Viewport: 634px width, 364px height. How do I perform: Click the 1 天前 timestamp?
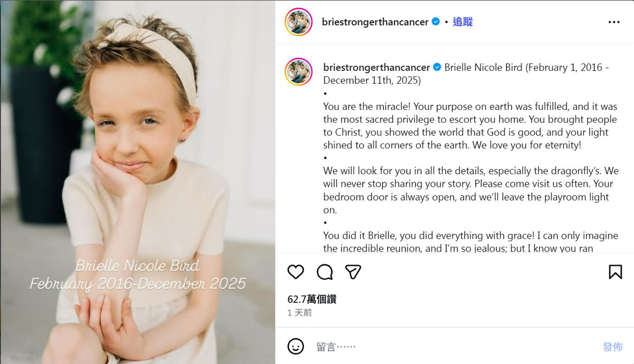pyautogui.click(x=300, y=313)
